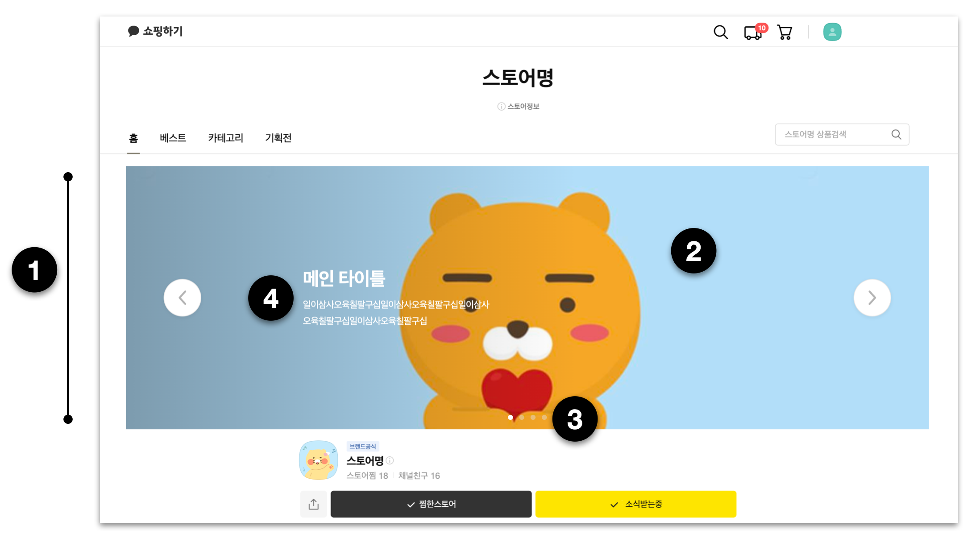
Task: Toggle the 찜한스토어 button
Action: click(431, 504)
